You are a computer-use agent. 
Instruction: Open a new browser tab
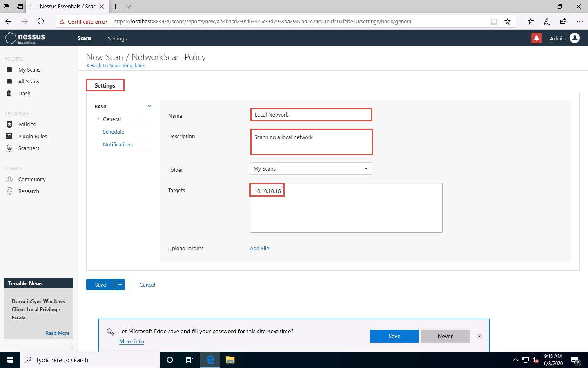116,7
